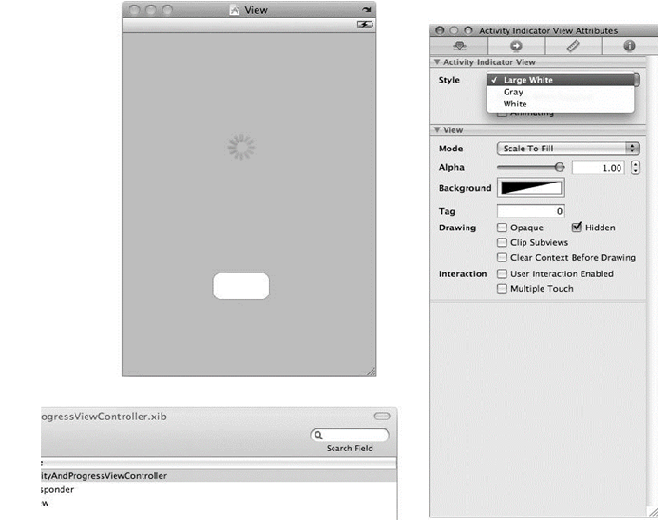Collapse the Activity Indicator View section

pos(437,62)
